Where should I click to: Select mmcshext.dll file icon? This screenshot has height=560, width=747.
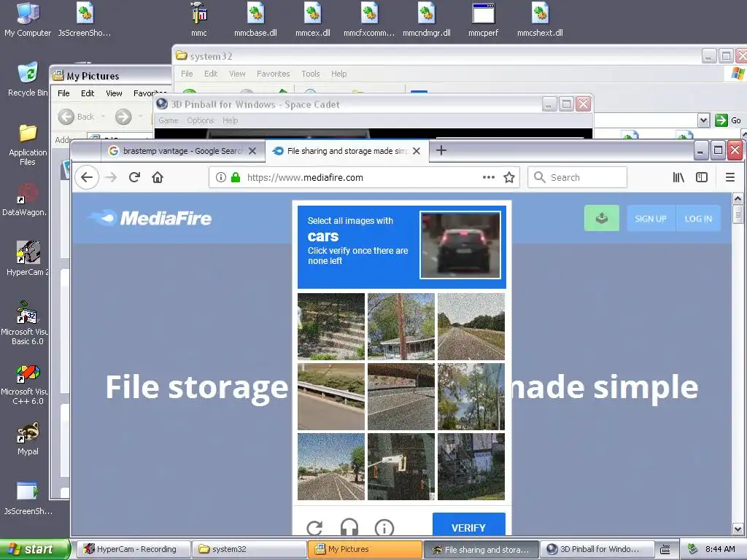tap(540, 19)
